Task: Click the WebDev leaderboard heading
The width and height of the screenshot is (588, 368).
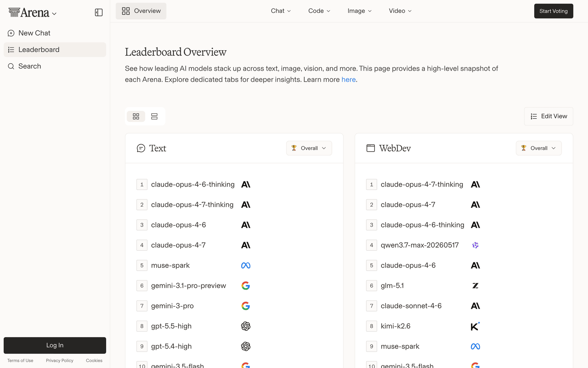Action: pyautogui.click(x=395, y=148)
